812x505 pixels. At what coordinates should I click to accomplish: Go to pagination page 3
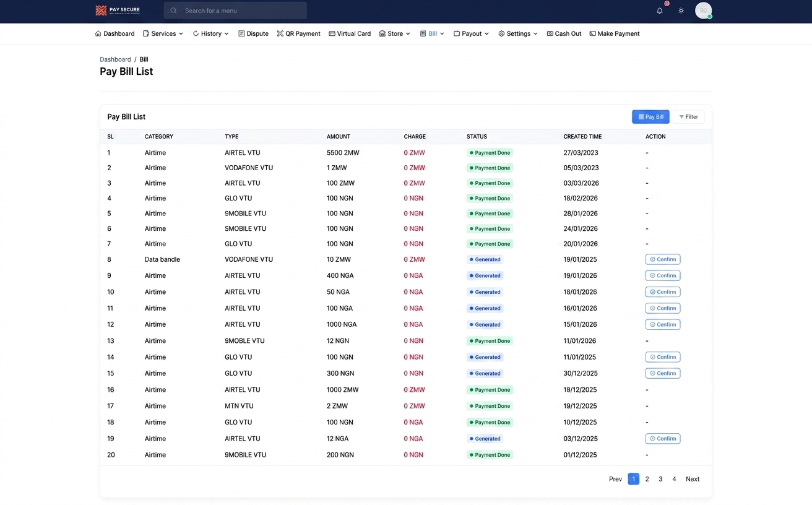[x=660, y=479]
